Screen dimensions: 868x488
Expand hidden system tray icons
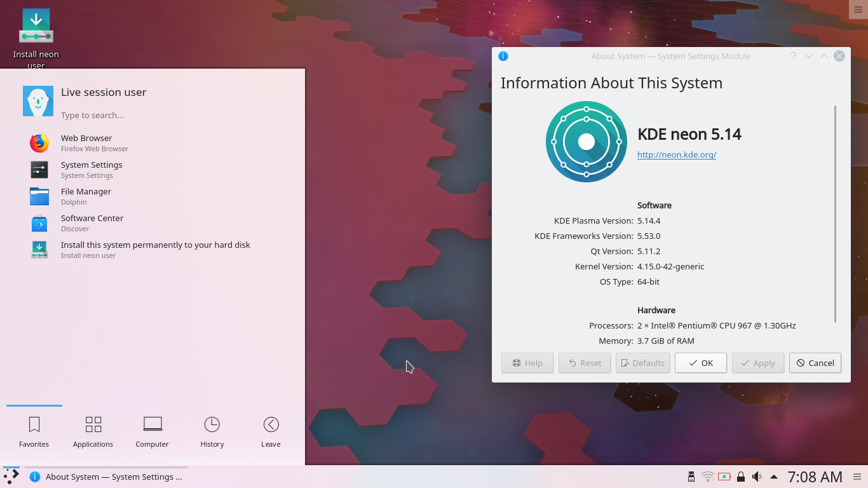coord(774,476)
